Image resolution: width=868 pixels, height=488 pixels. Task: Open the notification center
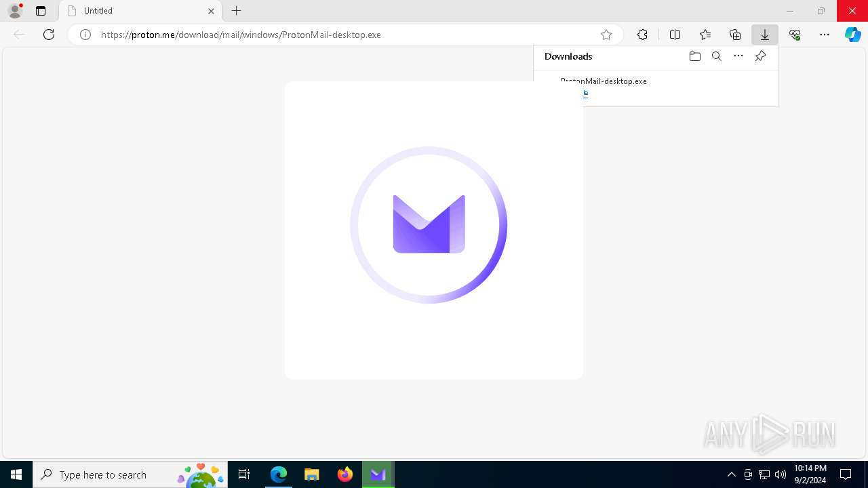pyautogui.click(x=846, y=474)
